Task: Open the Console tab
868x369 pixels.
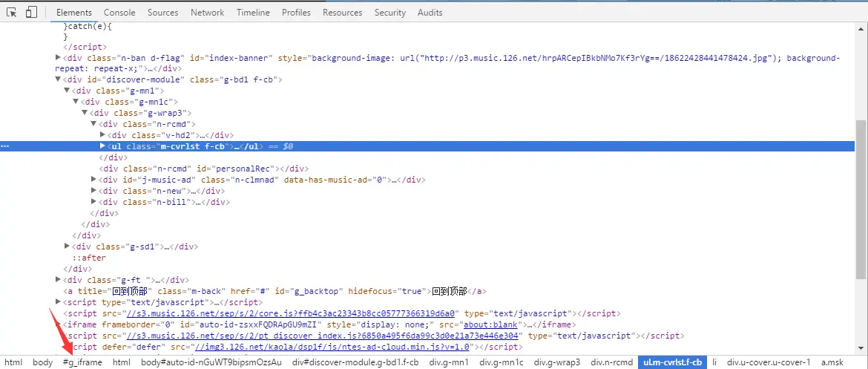Action: click(x=119, y=12)
